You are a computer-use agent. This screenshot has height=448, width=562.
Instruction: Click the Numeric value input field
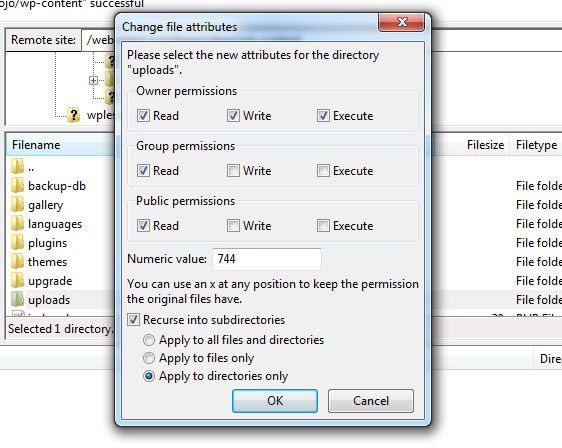click(267, 259)
